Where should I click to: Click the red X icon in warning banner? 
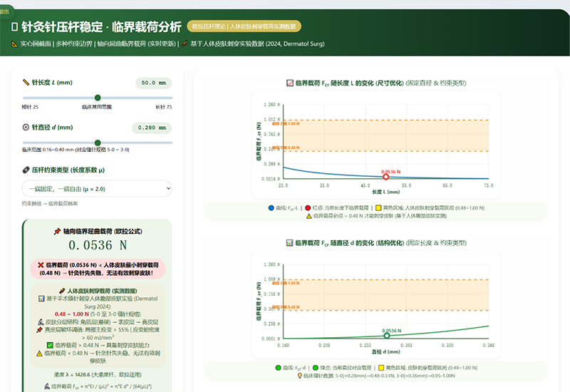[41, 264]
